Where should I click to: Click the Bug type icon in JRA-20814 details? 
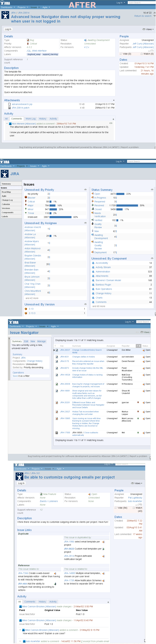[x=28, y=40]
